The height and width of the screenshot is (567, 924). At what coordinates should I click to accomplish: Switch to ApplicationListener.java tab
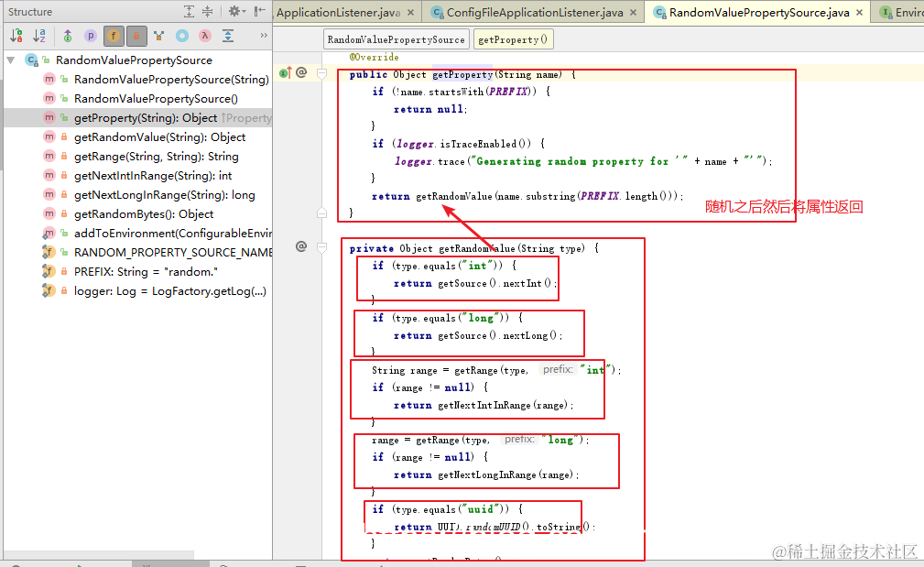point(338,13)
